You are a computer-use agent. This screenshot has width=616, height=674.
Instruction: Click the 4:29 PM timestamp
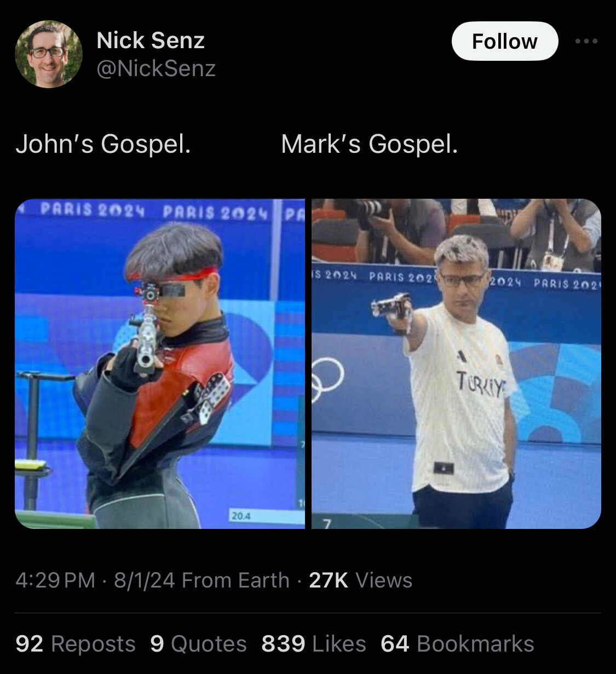tap(55, 580)
